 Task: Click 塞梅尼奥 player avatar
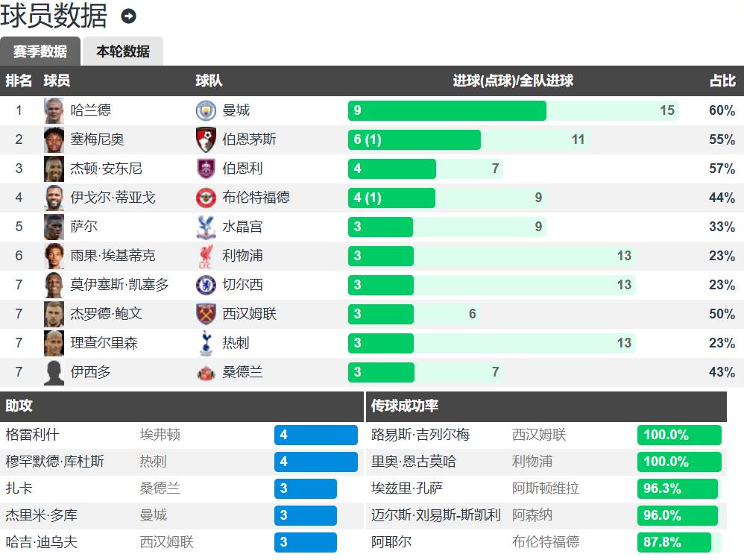click(x=54, y=139)
